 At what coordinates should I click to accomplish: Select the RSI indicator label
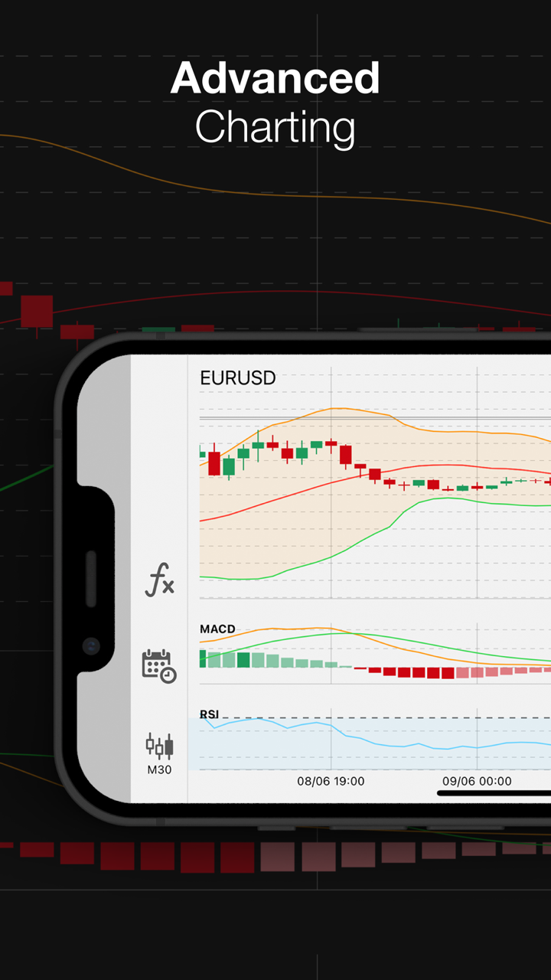pos(209,714)
